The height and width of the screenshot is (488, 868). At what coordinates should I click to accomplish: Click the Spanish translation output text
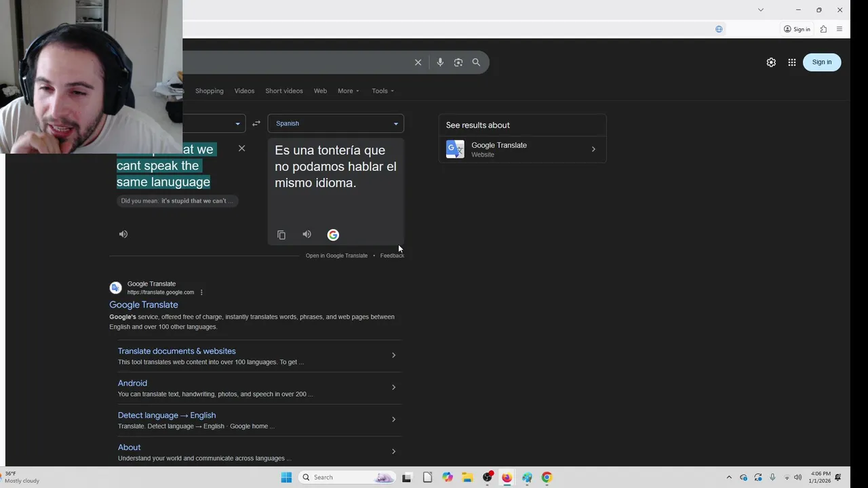pos(335,167)
